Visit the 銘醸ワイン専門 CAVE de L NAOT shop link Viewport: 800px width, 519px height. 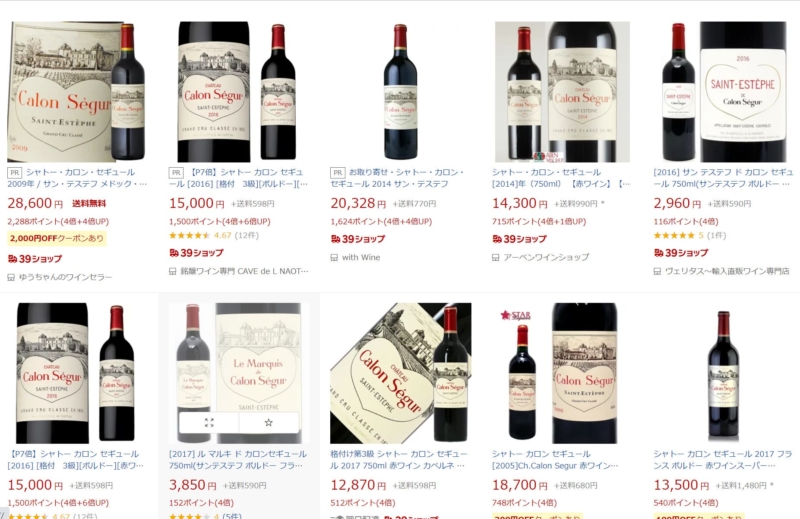pos(244,271)
